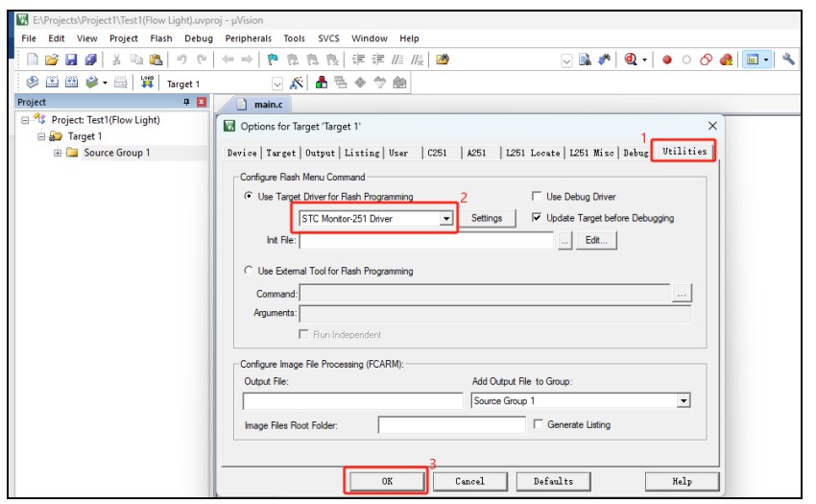Open Add Output File to Group dropdown
Image resolution: width=816 pixels, height=504 pixels.
coord(684,400)
